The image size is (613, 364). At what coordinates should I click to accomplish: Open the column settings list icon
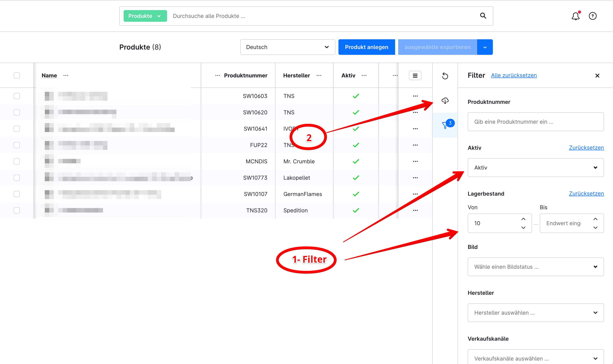tap(415, 76)
